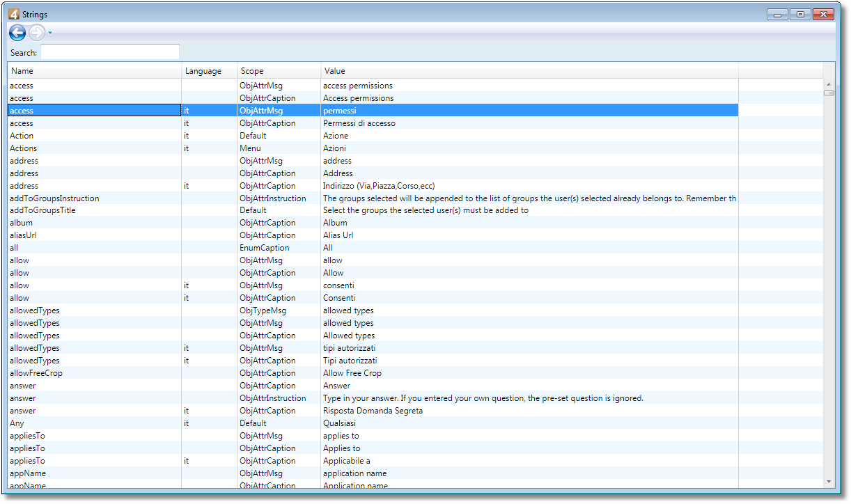Maximize the Strings window

pos(800,14)
